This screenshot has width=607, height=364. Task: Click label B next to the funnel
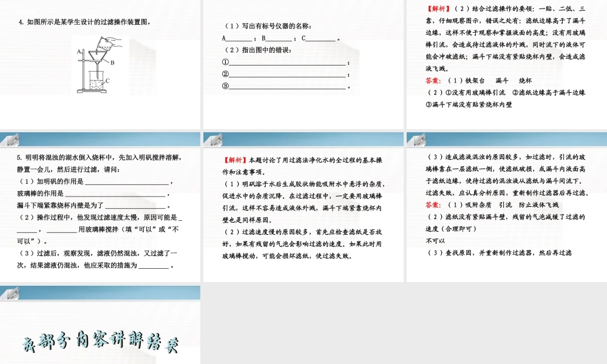point(112,62)
